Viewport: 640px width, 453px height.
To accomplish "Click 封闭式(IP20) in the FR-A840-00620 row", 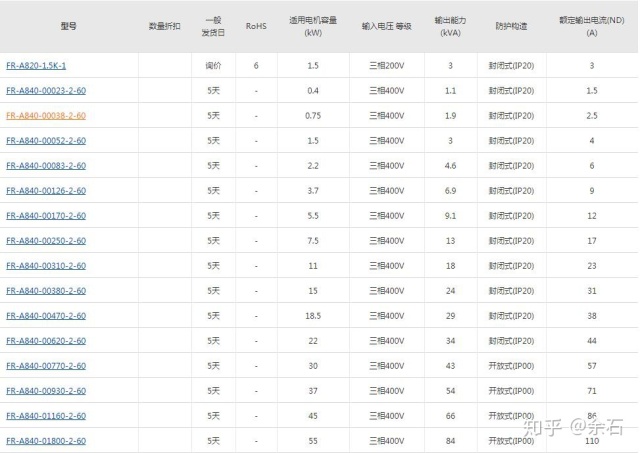I will pyautogui.click(x=511, y=341).
